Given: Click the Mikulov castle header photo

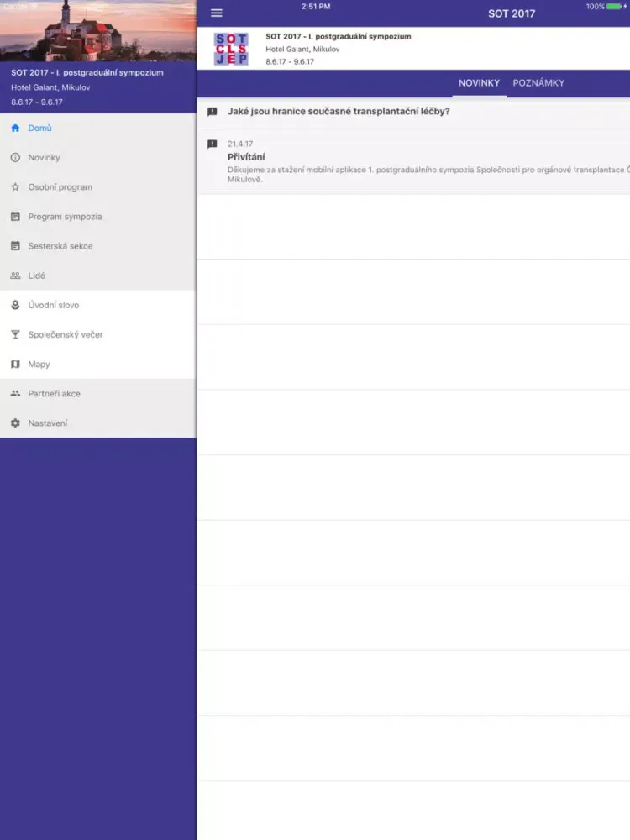Looking at the screenshot, I should (98, 30).
